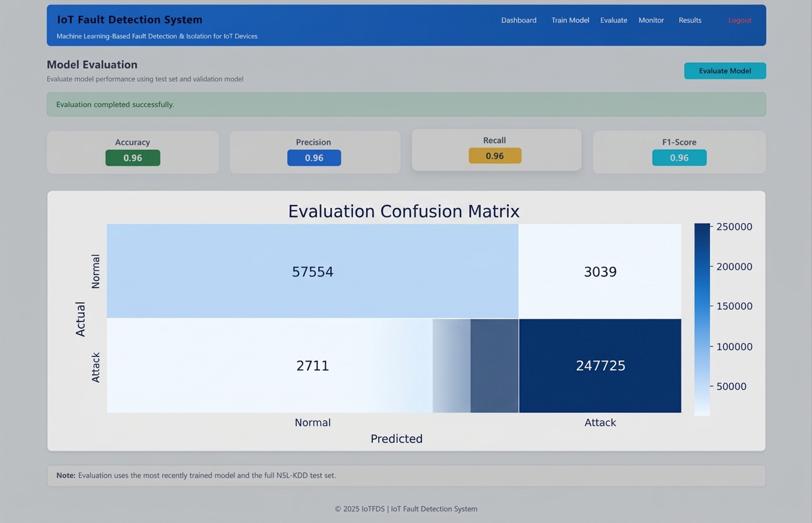Click the color bar gradient legend
Image resolution: width=812 pixels, height=523 pixels.
702,319
